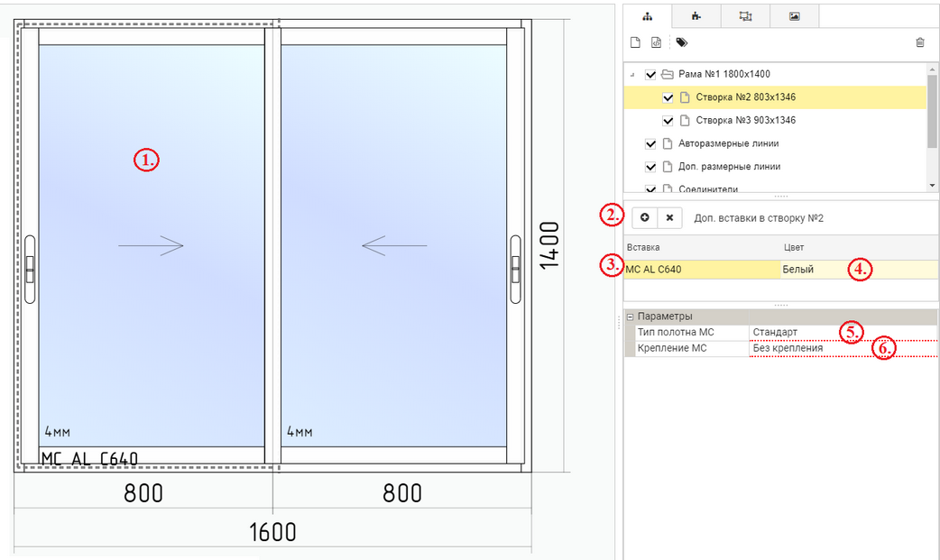This screenshot has width=940, height=560.
Task: Collapse the Параметры section
Action: (630, 317)
